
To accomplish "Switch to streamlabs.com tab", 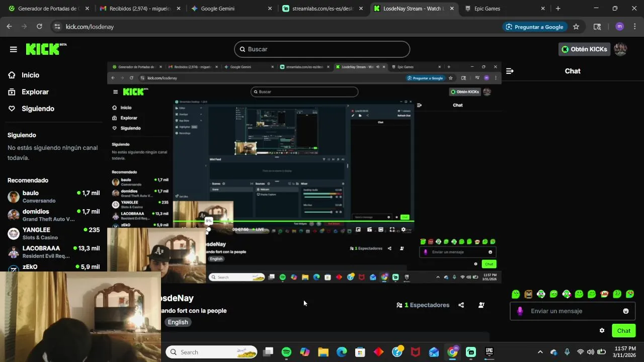I will (x=323, y=9).
